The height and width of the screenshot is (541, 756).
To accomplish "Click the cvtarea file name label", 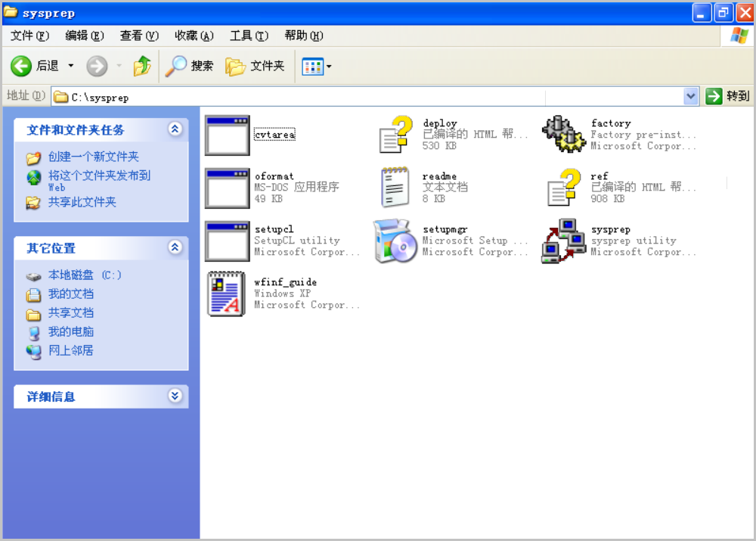I will 275,135.
